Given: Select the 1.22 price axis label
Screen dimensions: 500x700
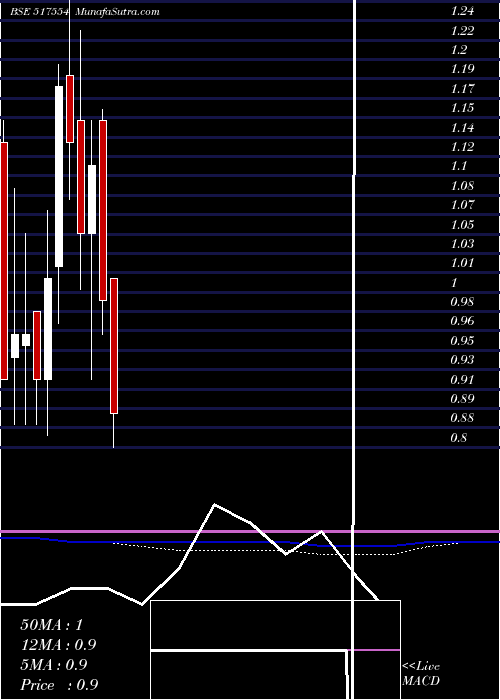Looking at the screenshot, I should (x=462, y=31).
